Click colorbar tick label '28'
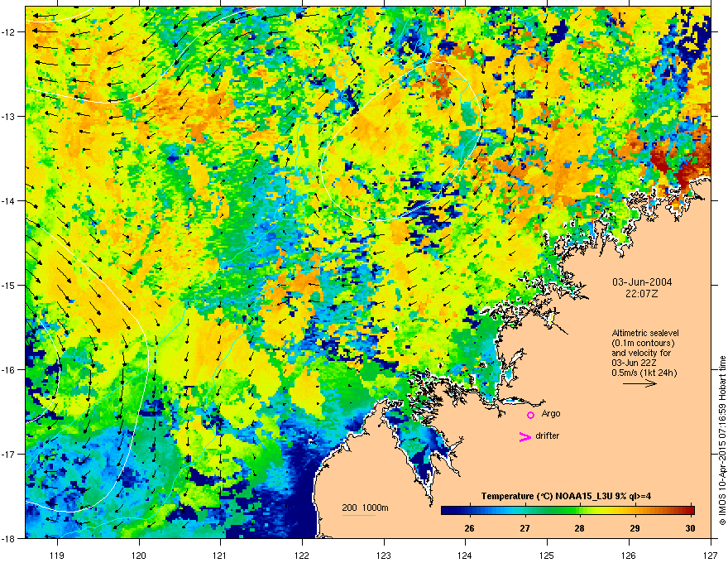Screen dimensions: 728x563 (x=579, y=528)
